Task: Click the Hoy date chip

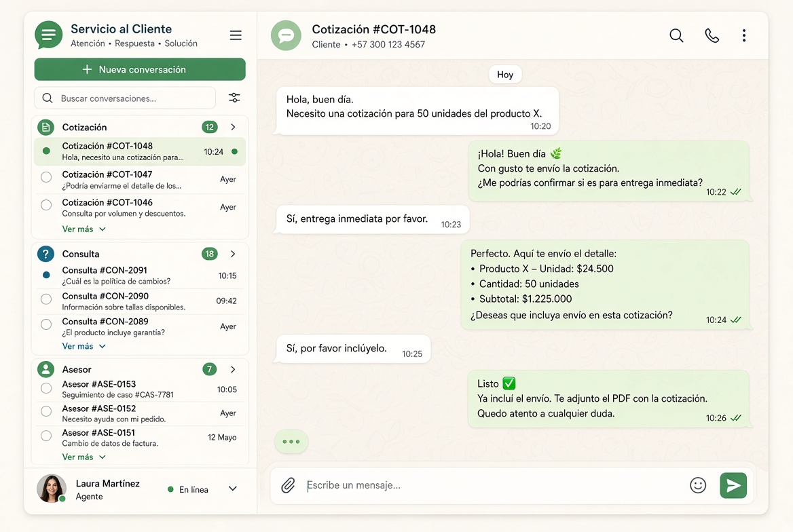Action: point(504,75)
